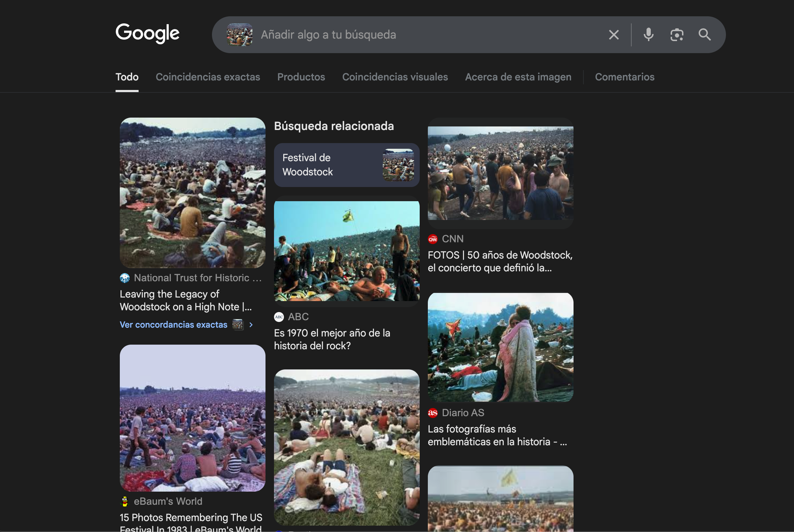Viewport: 794px width, 532px height.
Task: Click the eBaum's World favicon
Action: click(125, 501)
